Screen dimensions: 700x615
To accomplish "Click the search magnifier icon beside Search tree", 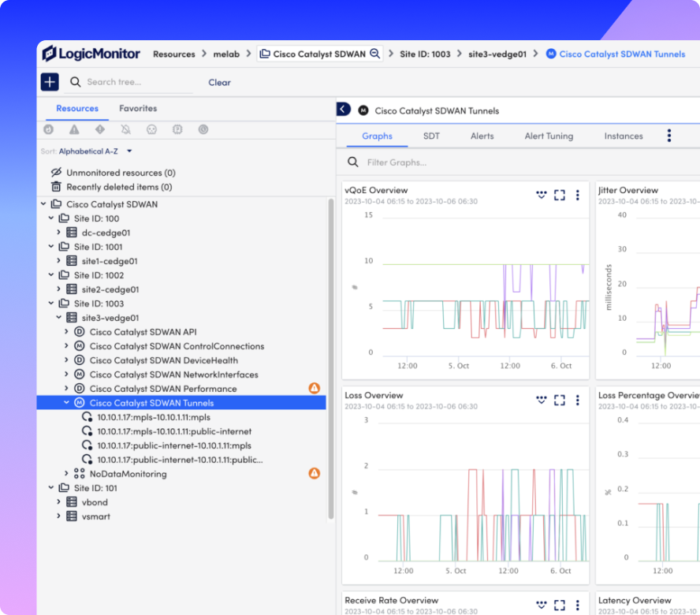I will (x=75, y=82).
